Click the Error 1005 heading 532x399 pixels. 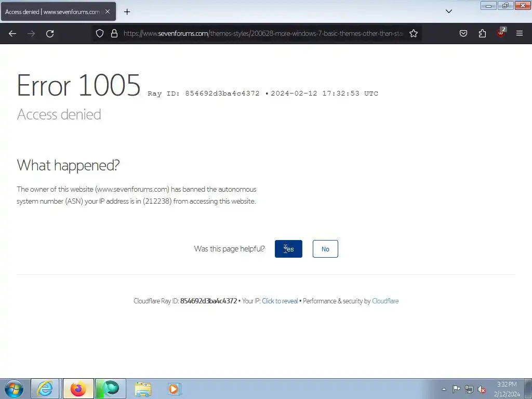[x=78, y=85]
